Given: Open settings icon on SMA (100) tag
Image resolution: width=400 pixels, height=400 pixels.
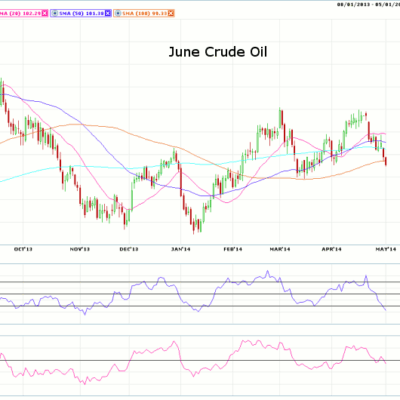Looking at the screenshot, I should (117, 13).
